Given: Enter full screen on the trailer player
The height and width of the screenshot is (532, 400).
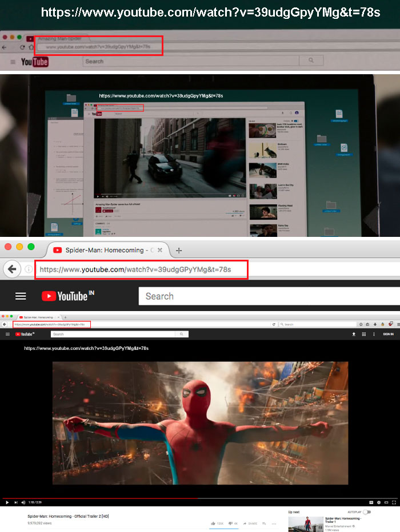Looking at the screenshot, I should pyautogui.click(x=394, y=502).
